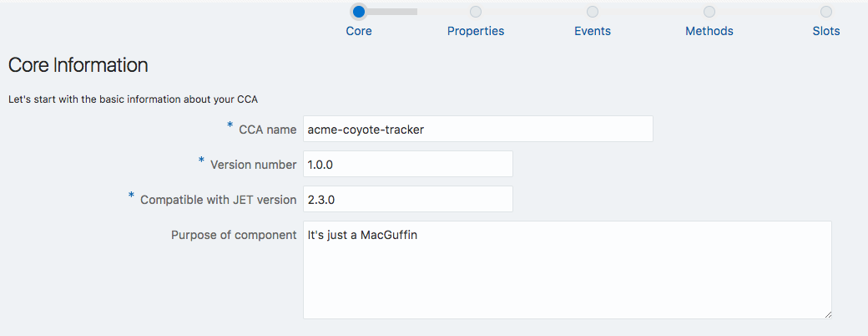
Task: Grab the textarea resize handle corner
Action: (x=827, y=313)
